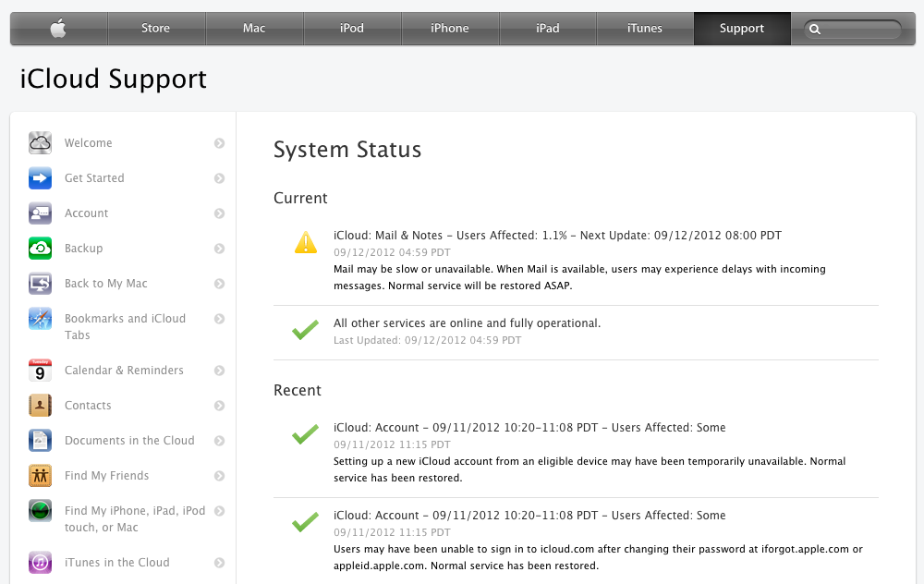This screenshot has height=584, width=924.
Task: Click the Current section heading
Action: 300,198
